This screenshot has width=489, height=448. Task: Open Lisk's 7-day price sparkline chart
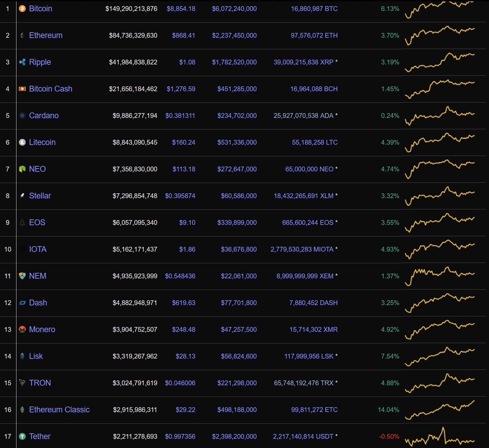tap(440, 356)
